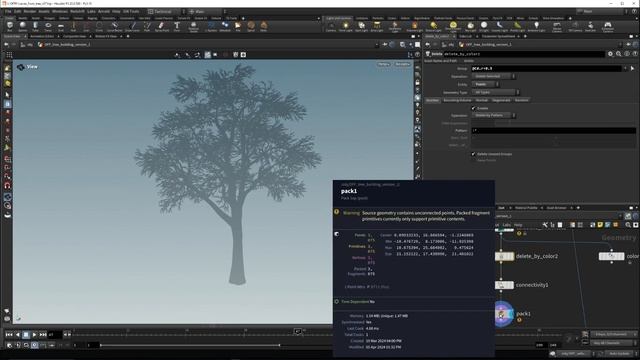
Task: Select the Box shelf tool
Action: click(10, 27)
